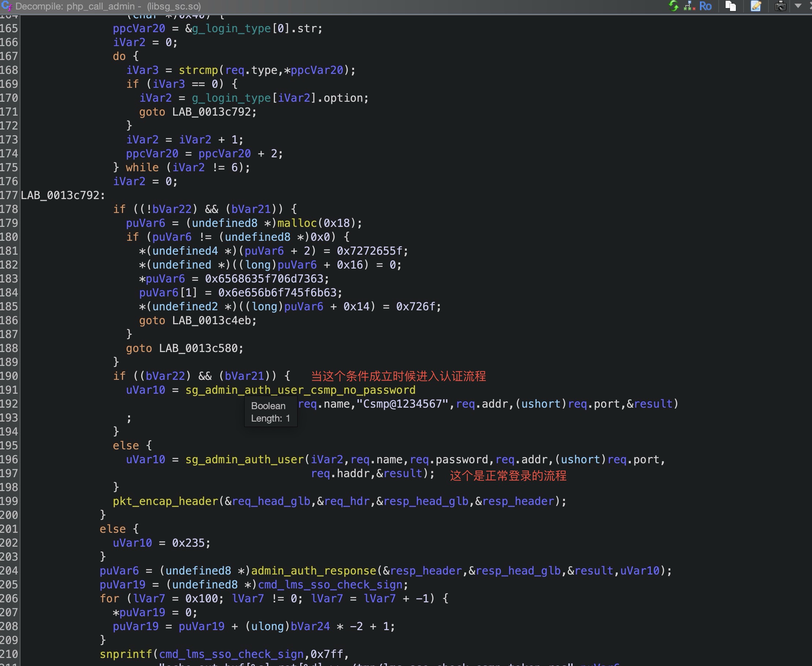The width and height of the screenshot is (812, 666).
Task: Click the sg_admin_auth_user function call
Action: point(245,460)
